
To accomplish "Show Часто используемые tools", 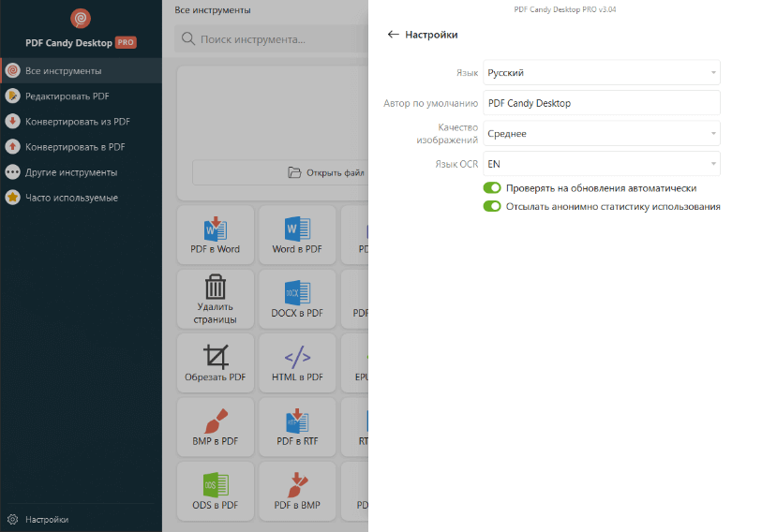I will coord(82,198).
